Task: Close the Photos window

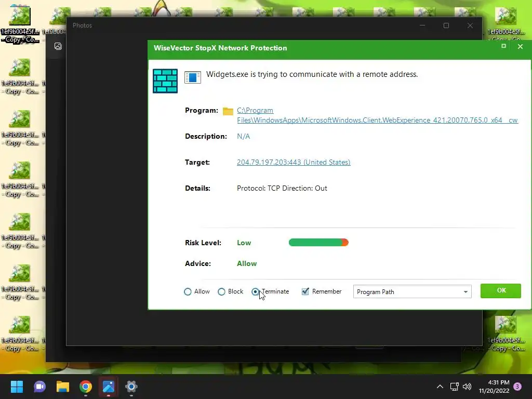Action: point(470,25)
